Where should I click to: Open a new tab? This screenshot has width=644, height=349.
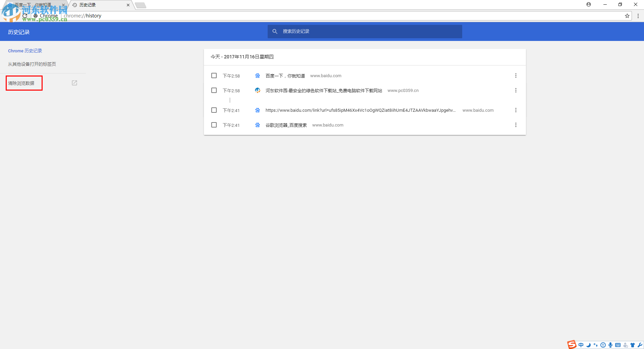pyautogui.click(x=141, y=5)
